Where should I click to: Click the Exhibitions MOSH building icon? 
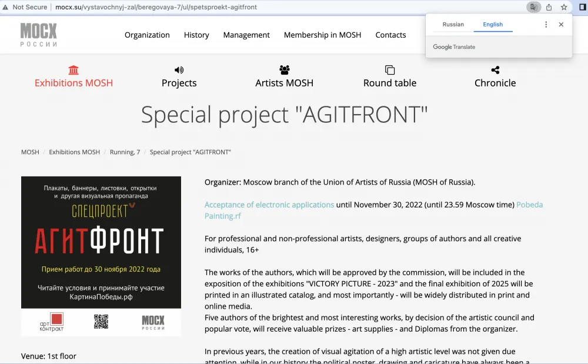[x=73, y=70]
